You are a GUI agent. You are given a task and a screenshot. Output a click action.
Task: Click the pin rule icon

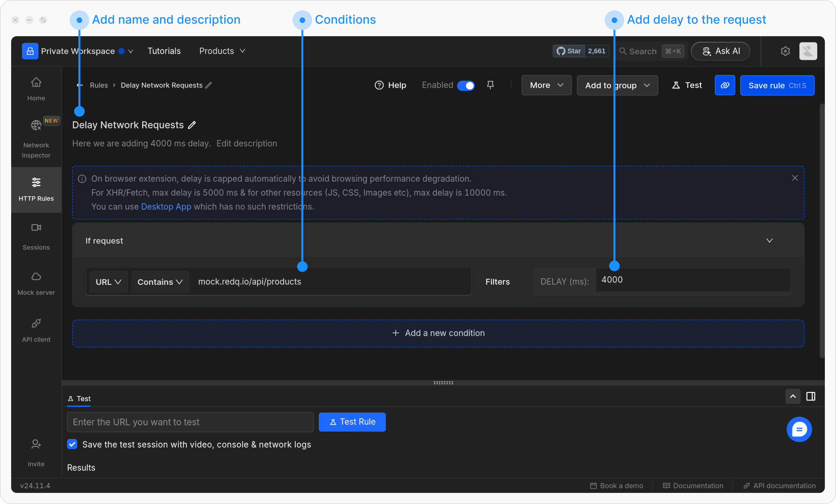click(x=490, y=85)
